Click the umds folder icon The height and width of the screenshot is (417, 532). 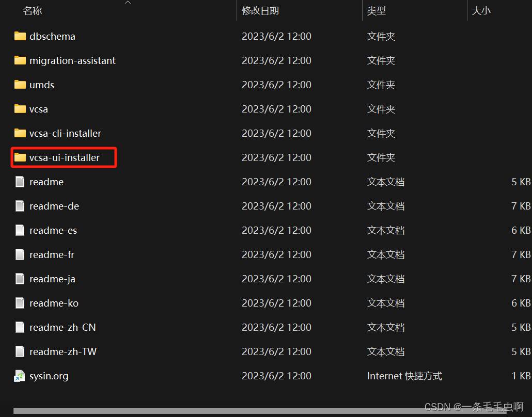coord(20,85)
